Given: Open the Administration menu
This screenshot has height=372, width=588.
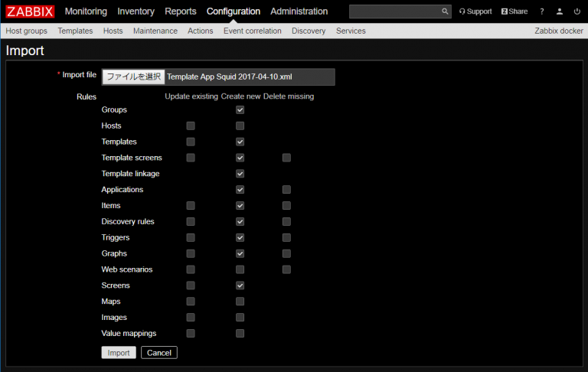Looking at the screenshot, I should (x=299, y=11).
